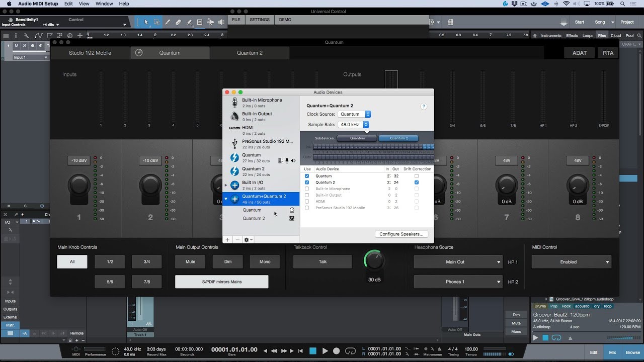Open HP 2 Phones 1 headphone source dropdown

(x=458, y=282)
